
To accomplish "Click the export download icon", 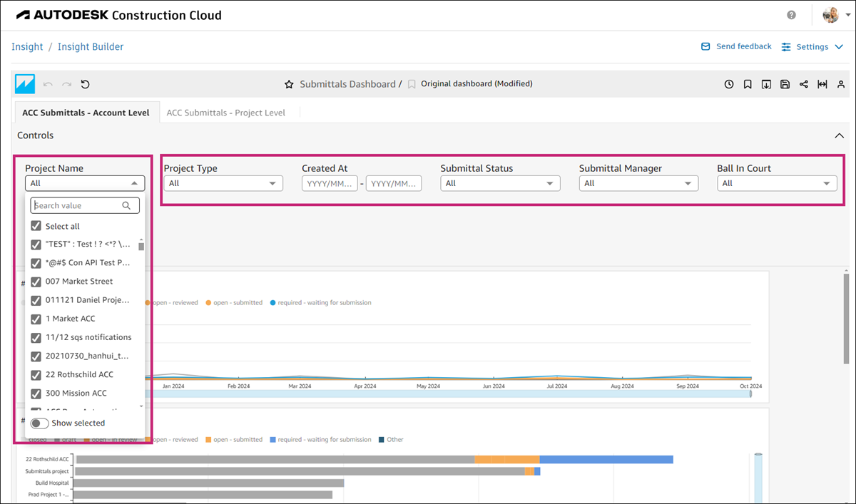I will click(x=766, y=84).
